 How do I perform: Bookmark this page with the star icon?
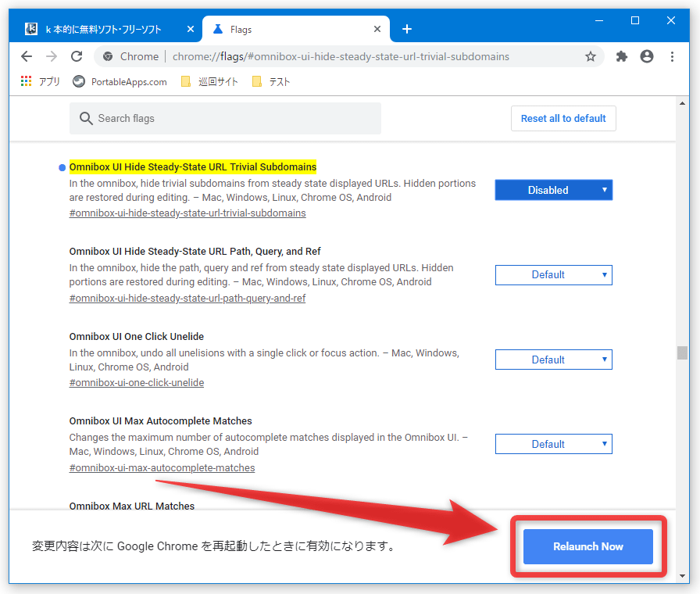[x=590, y=57]
